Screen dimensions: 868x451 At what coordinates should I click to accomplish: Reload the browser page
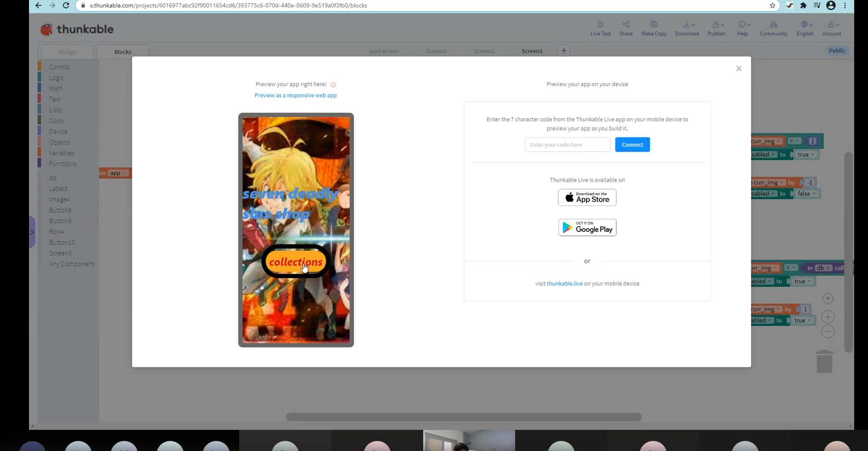coord(66,6)
